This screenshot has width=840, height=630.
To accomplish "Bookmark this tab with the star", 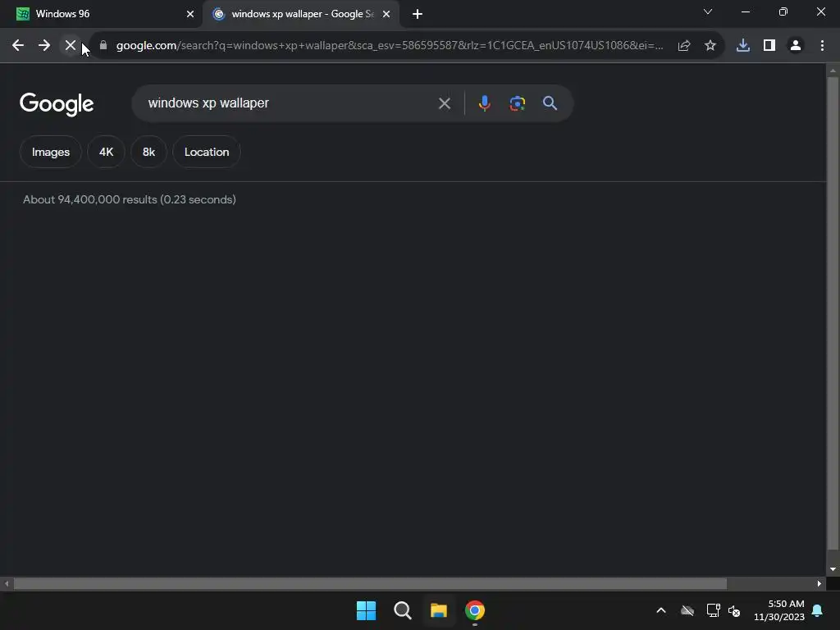I will [710, 46].
